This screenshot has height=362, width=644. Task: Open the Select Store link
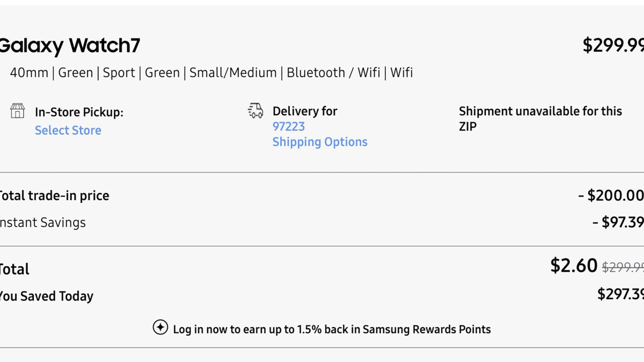coord(68,130)
